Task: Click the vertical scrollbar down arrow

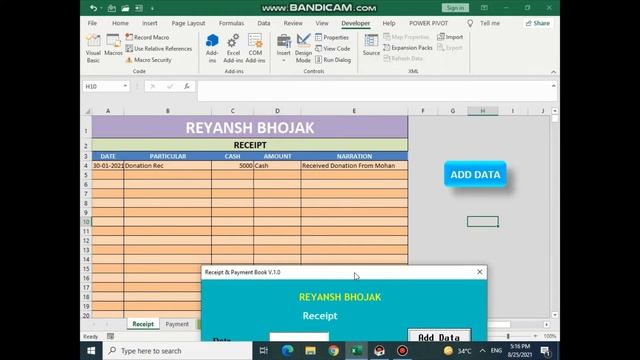Action: [555, 315]
